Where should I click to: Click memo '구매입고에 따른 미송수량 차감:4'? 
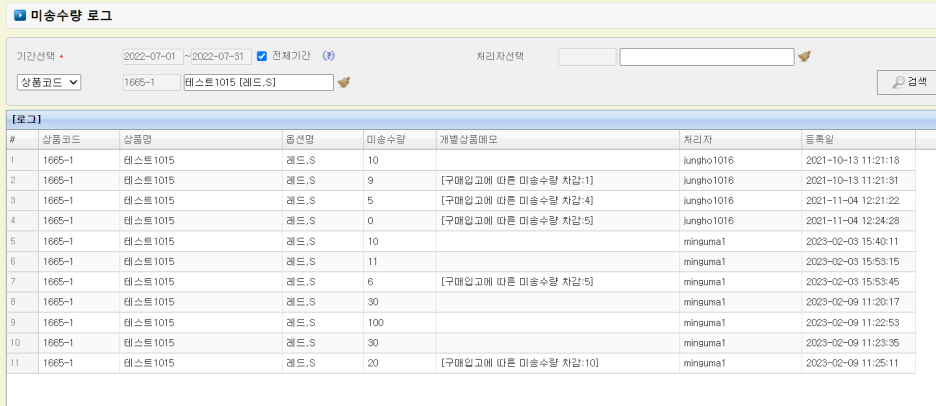[x=517, y=201]
